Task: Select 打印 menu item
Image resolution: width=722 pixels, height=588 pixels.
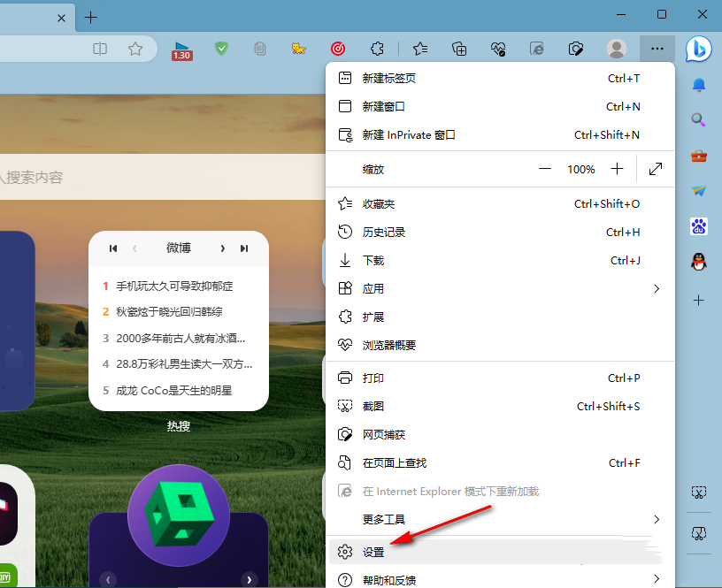Action: 500,378
